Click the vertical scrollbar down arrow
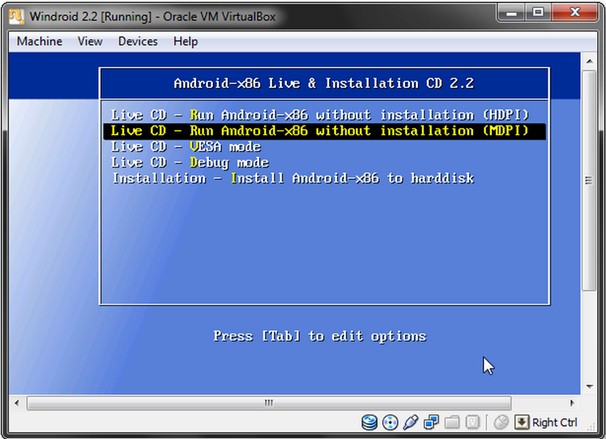This screenshot has width=606, height=439. click(x=589, y=386)
